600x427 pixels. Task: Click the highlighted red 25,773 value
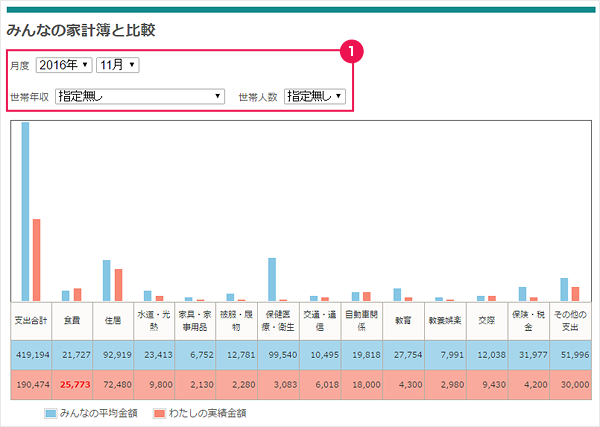tap(72, 386)
